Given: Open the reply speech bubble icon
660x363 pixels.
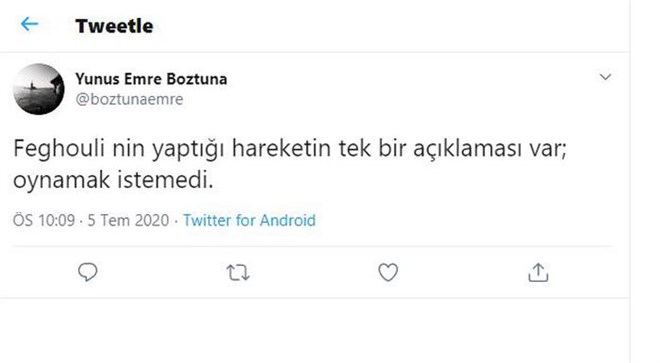Looking at the screenshot, I should pos(88,272).
